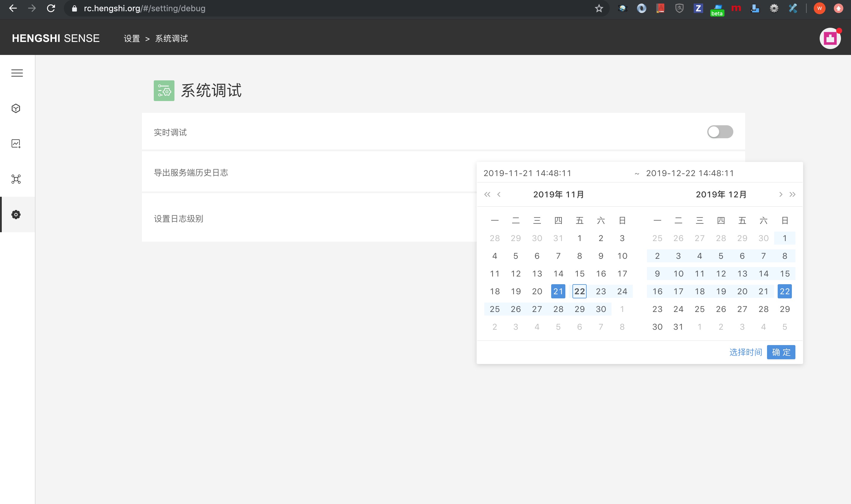The height and width of the screenshot is (504, 851).
Task: Select November 10 in the left calendar
Action: coord(622,256)
